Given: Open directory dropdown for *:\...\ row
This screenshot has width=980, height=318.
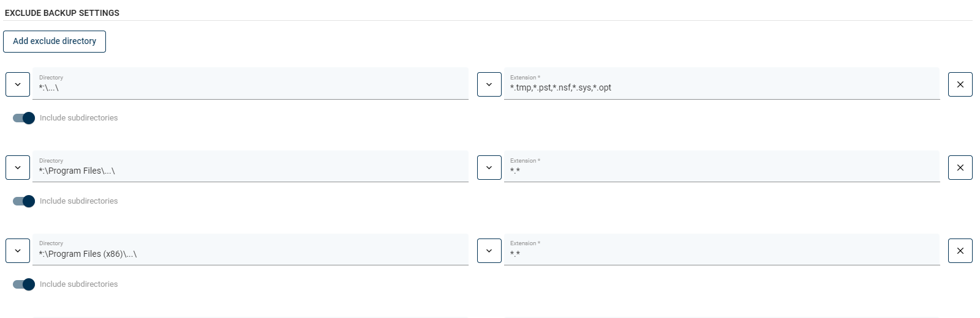Looking at the screenshot, I should 18,84.
